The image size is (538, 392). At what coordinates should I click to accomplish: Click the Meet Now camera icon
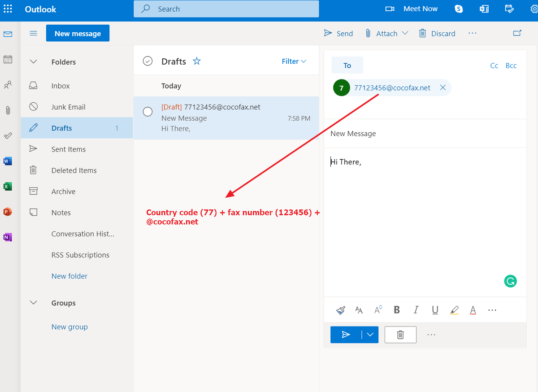[390, 9]
